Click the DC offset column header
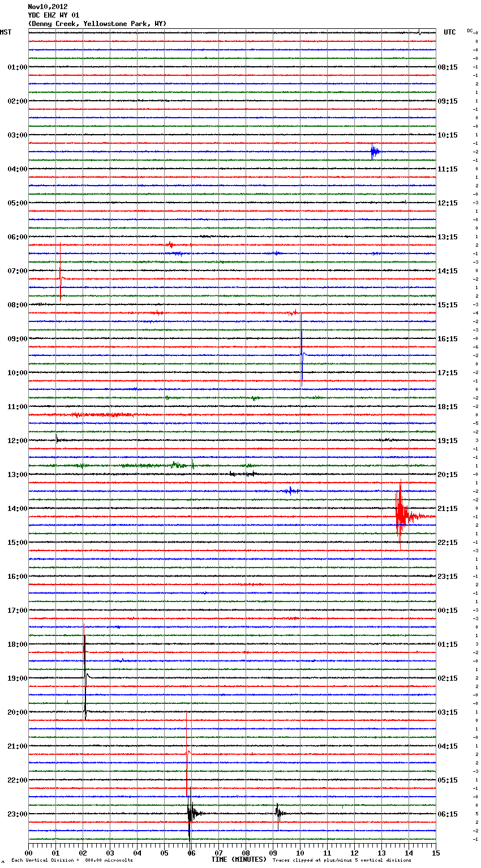The width and height of the screenshot is (481, 868). [x=470, y=31]
